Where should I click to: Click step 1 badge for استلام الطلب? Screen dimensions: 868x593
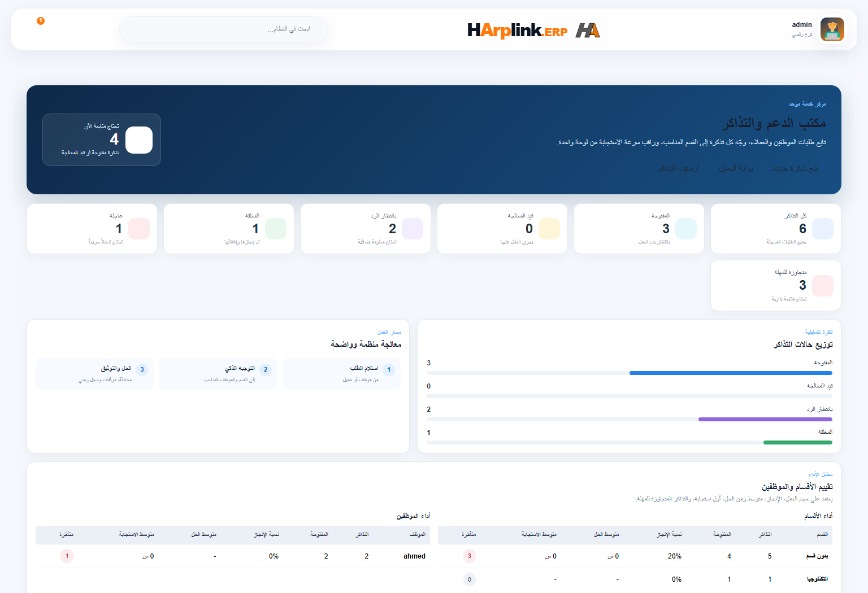pos(389,370)
